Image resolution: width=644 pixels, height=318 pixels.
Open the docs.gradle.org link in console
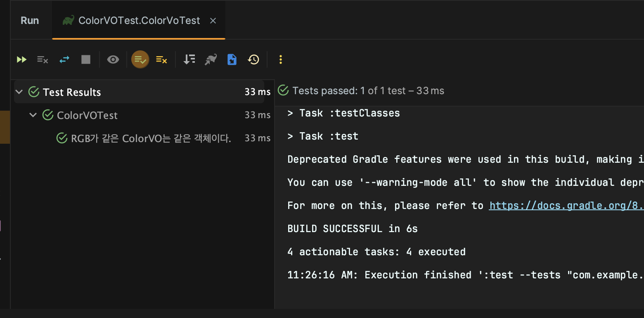pos(566,206)
